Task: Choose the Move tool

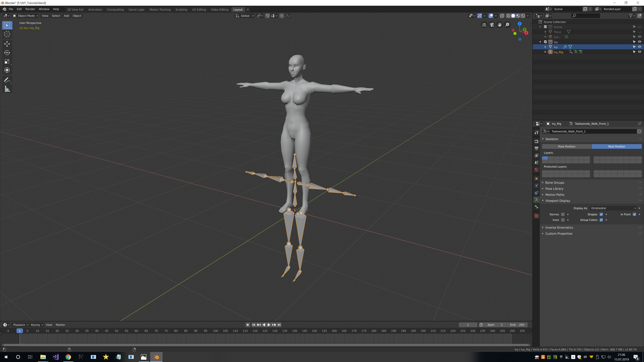Action: click(x=7, y=44)
